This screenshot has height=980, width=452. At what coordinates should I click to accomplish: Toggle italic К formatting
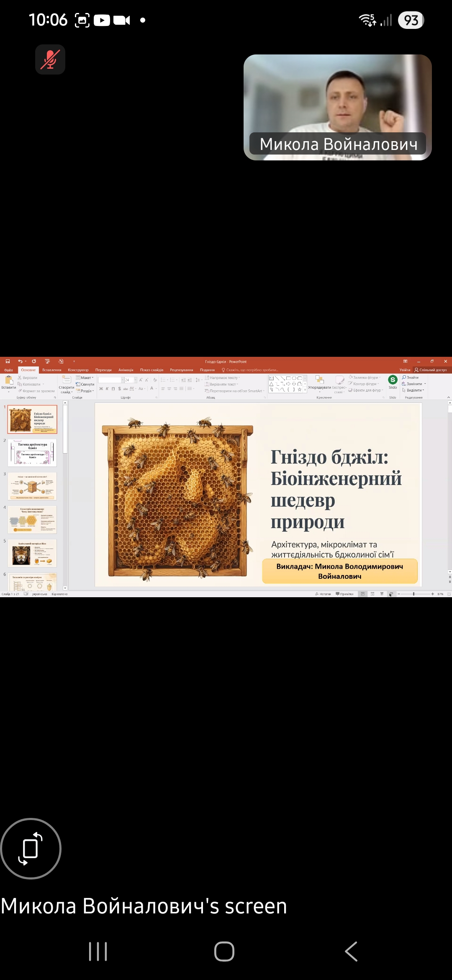pos(107,389)
